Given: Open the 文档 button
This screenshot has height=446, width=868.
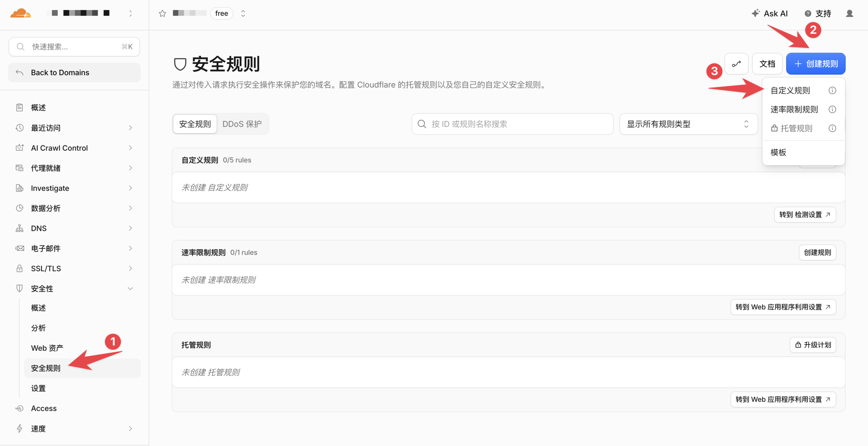Looking at the screenshot, I should click(x=767, y=64).
